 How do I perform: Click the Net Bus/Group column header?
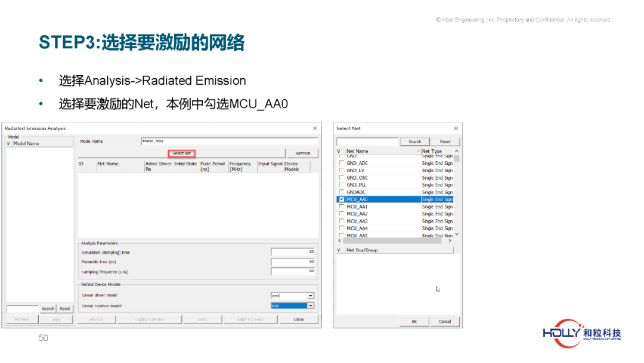[399, 250]
